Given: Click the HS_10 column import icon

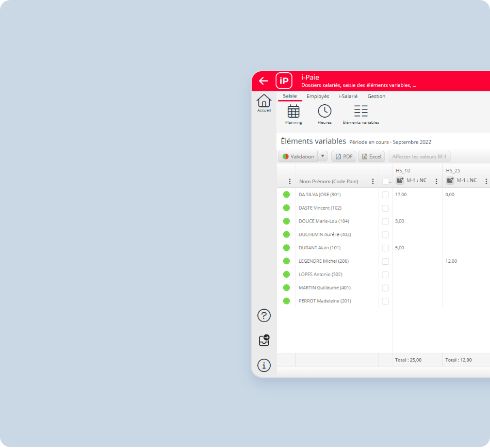Looking at the screenshot, I should pos(400,181).
